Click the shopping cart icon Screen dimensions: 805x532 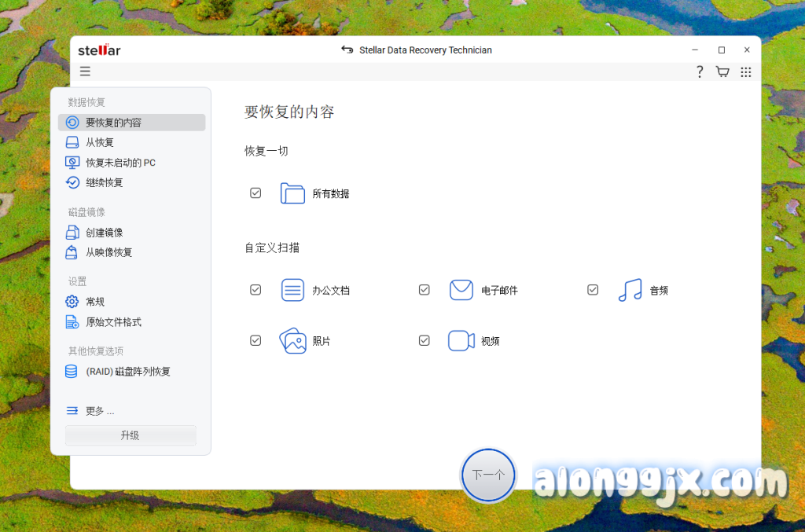tap(722, 72)
